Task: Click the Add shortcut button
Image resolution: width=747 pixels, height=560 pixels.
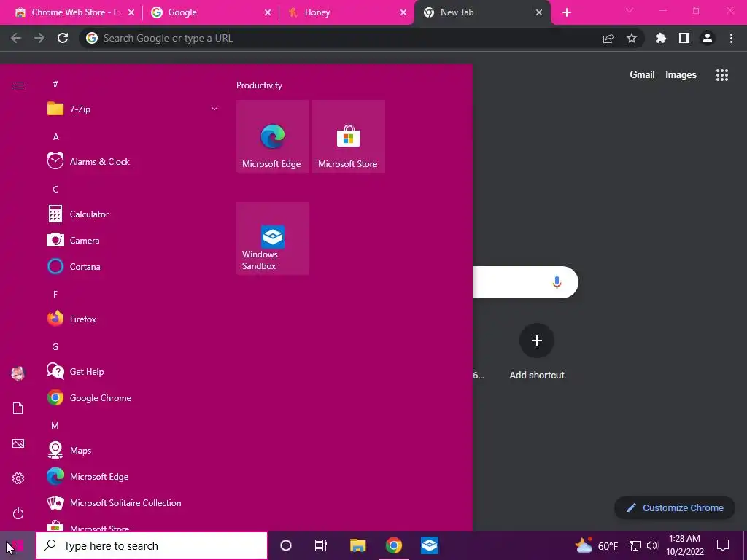Action: click(537, 351)
